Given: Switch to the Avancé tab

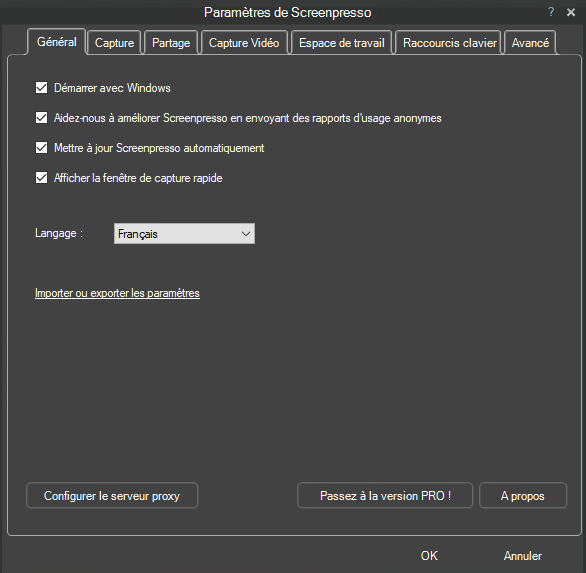Looking at the screenshot, I should pyautogui.click(x=530, y=43).
